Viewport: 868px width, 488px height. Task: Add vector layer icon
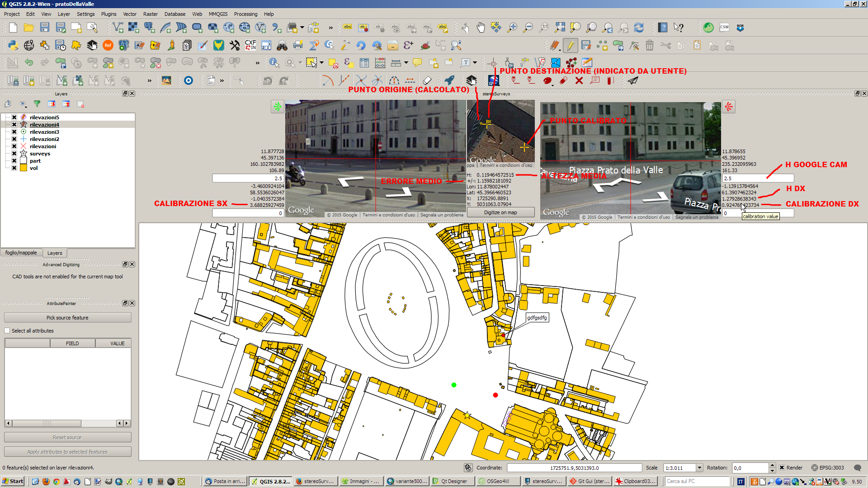pyautogui.click(x=118, y=28)
